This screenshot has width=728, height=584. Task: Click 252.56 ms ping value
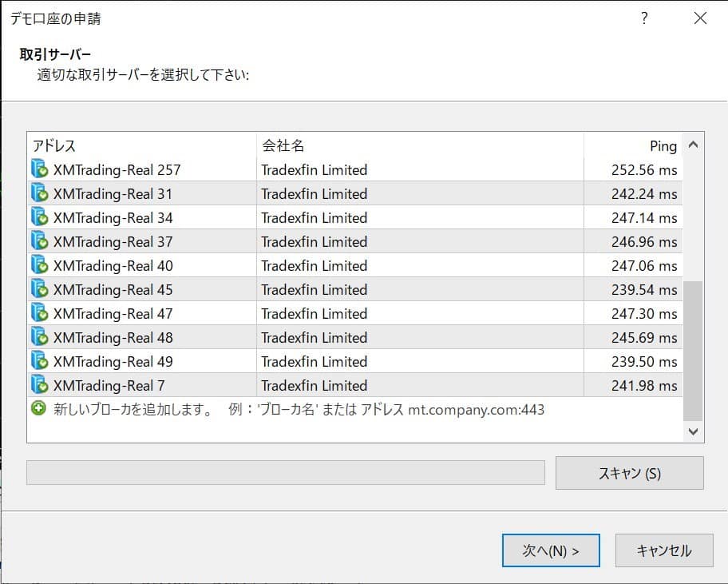[x=644, y=170]
